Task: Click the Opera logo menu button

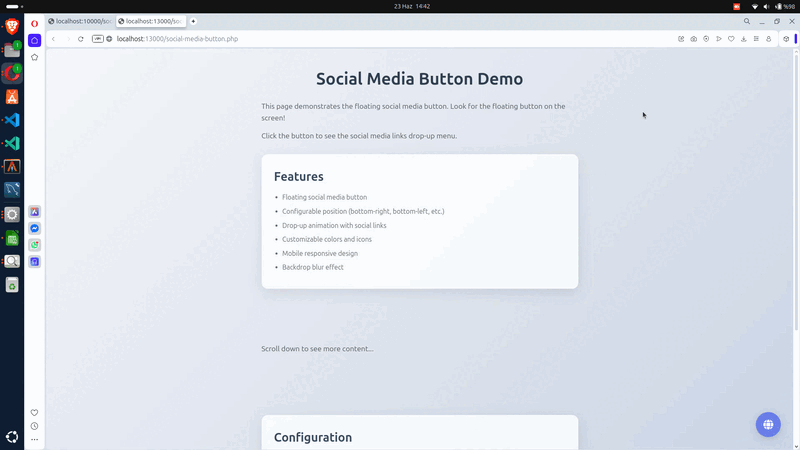Action: (35, 21)
